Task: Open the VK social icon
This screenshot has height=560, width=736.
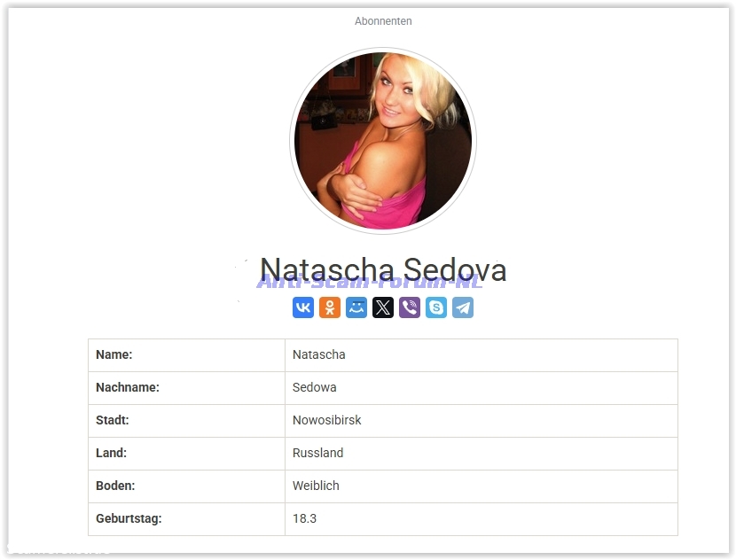Action: [303, 307]
